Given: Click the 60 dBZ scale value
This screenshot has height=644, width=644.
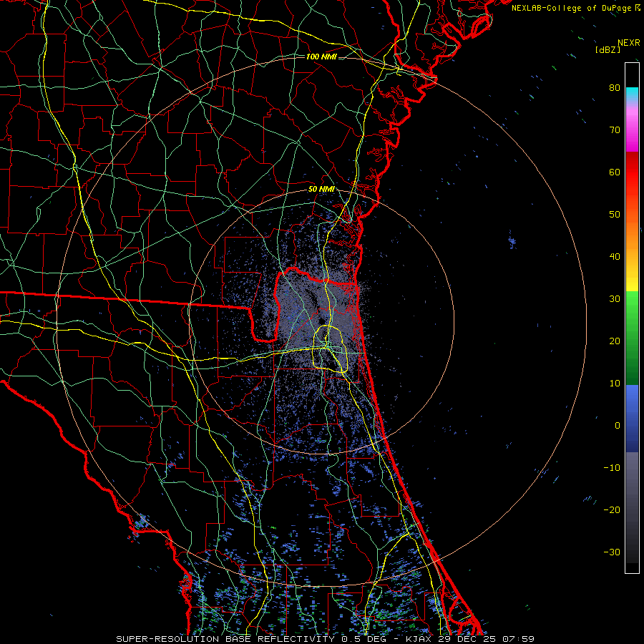Looking at the screenshot, I should pos(615,172).
